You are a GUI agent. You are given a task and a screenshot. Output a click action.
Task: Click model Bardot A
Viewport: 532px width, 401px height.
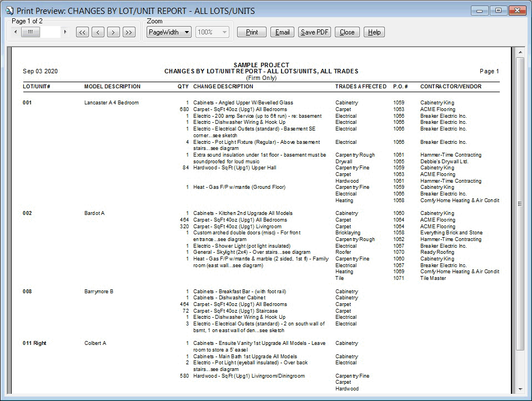point(94,213)
